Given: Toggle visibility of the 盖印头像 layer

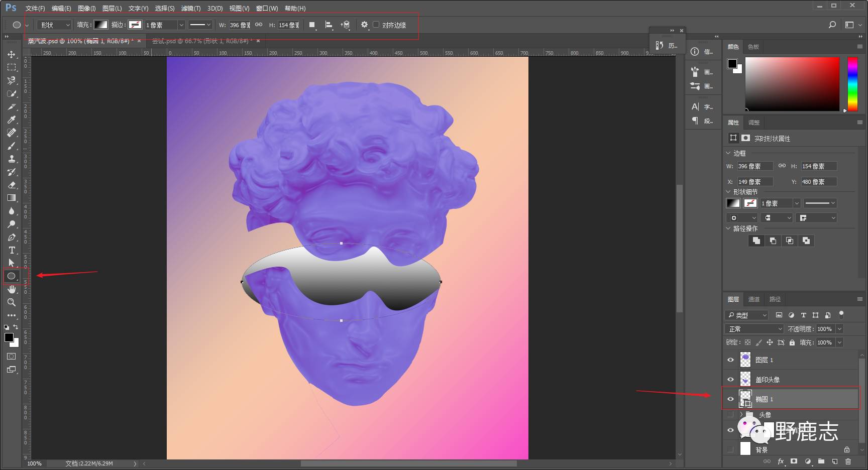Looking at the screenshot, I should tap(730, 380).
